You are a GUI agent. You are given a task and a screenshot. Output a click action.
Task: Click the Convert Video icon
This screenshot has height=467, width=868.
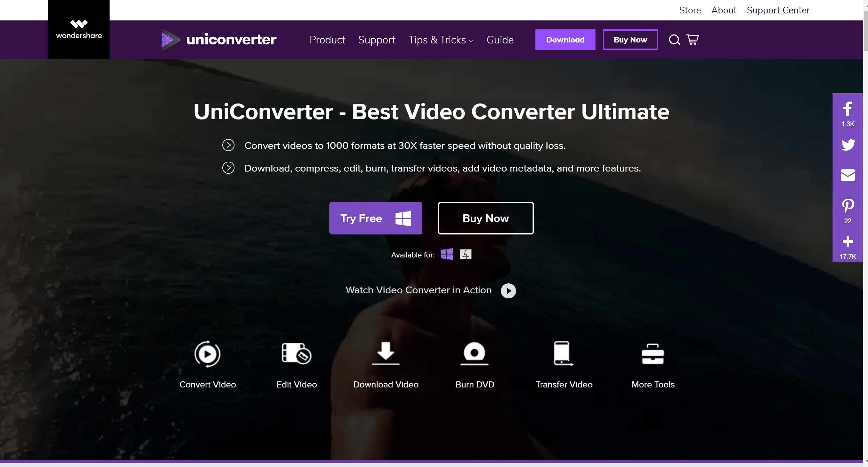click(x=208, y=354)
